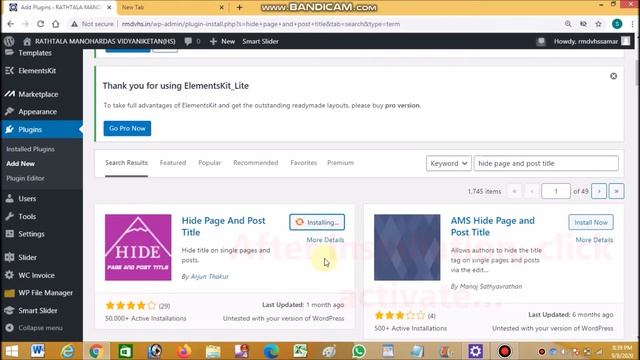Click Go Pro Now button

(x=127, y=129)
